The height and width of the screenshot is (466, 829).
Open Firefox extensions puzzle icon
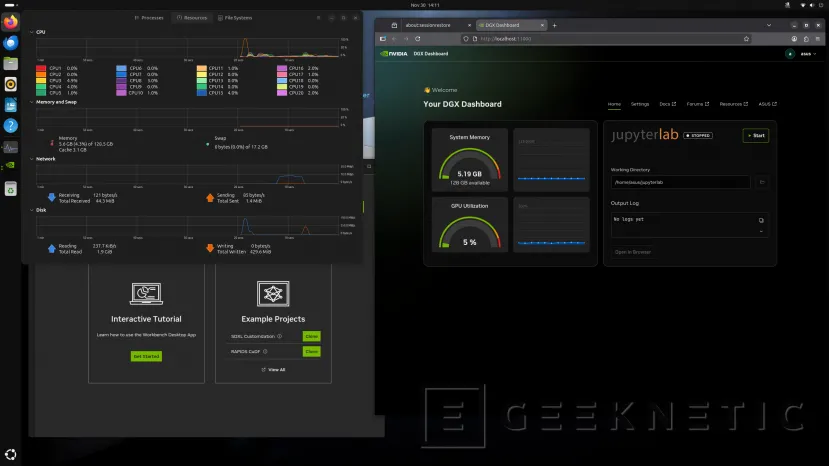coord(806,39)
